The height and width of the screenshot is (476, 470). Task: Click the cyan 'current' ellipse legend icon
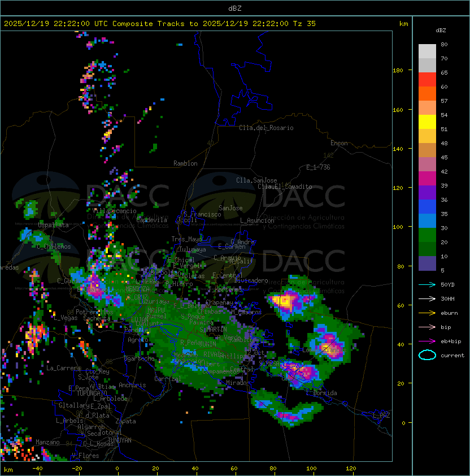pos(427,355)
